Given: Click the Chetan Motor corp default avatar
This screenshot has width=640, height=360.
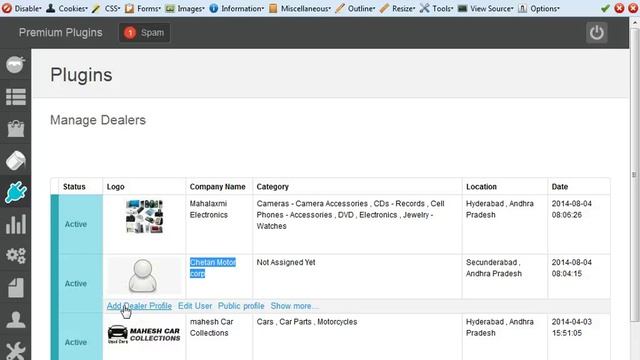Looking at the screenshot, I should (x=143, y=276).
